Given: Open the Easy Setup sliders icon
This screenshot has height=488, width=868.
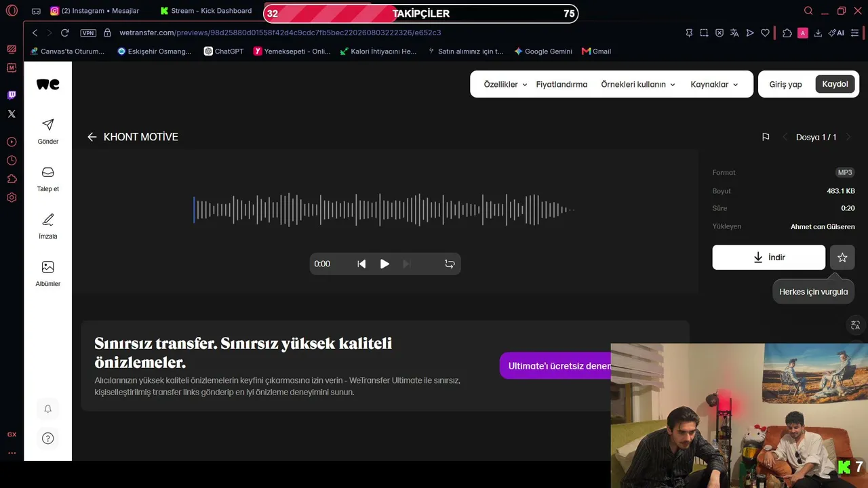Looking at the screenshot, I should pyautogui.click(x=856, y=33).
